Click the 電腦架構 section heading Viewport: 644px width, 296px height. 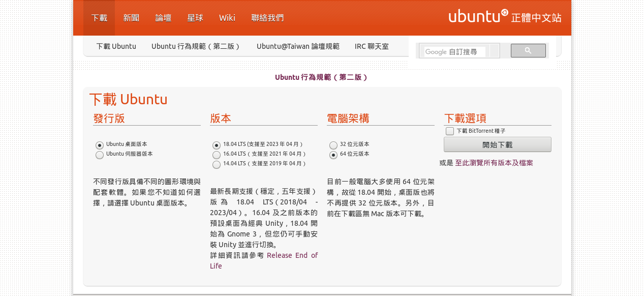point(348,119)
